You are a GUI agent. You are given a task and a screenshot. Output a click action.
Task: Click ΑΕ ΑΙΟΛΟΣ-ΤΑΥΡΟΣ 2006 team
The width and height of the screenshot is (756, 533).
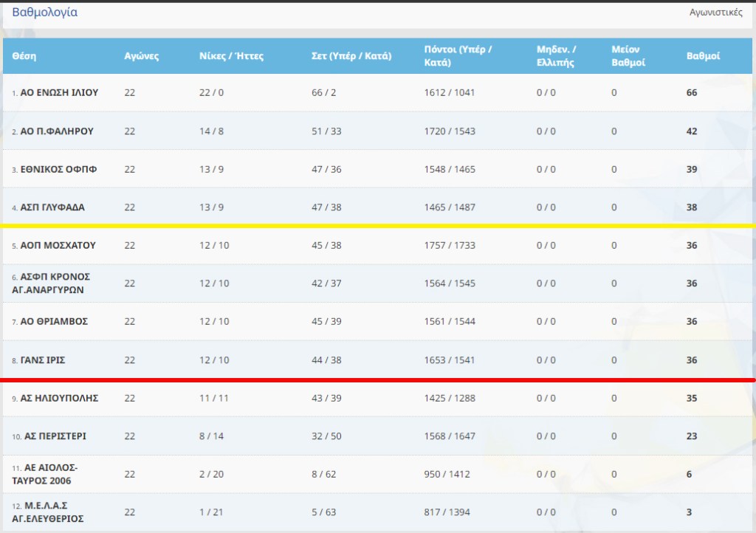[50, 474]
